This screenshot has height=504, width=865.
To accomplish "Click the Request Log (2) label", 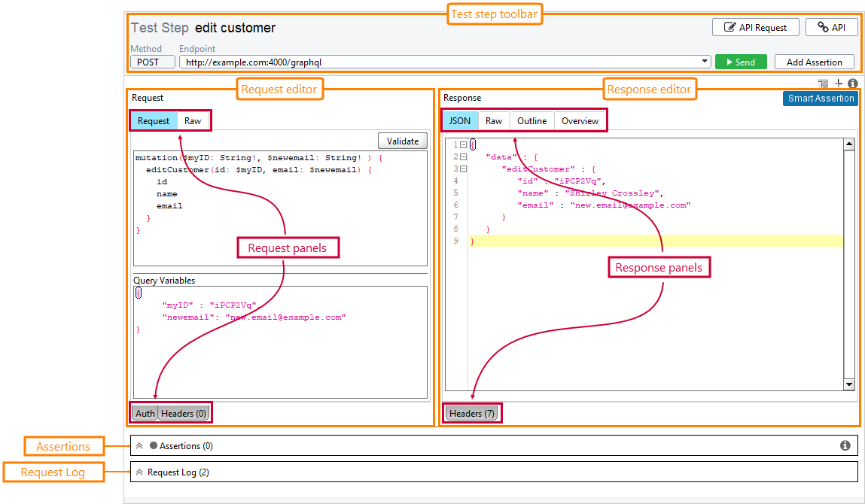I will 178,472.
